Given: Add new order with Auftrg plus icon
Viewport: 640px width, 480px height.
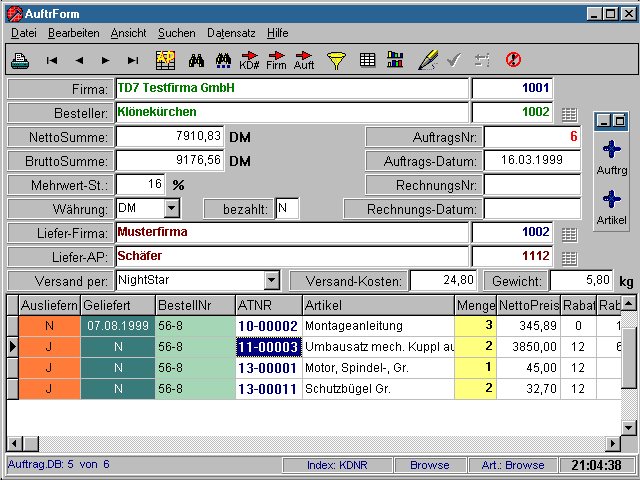Looking at the screenshot, I should tap(612, 150).
